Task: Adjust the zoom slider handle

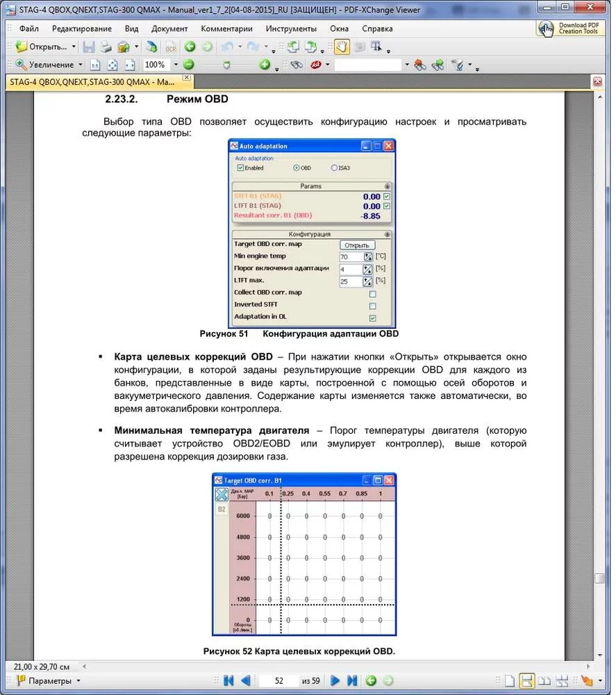Action: (226, 65)
